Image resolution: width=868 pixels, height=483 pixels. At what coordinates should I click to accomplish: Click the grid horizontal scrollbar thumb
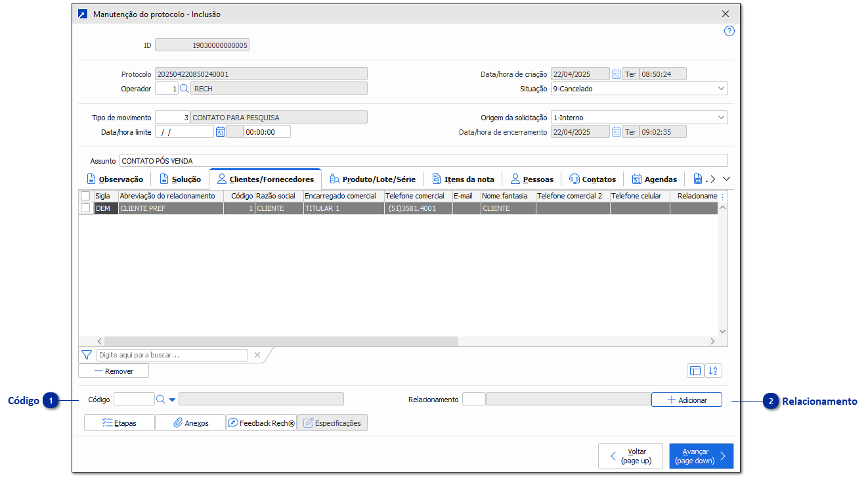(x=281, y=341)
